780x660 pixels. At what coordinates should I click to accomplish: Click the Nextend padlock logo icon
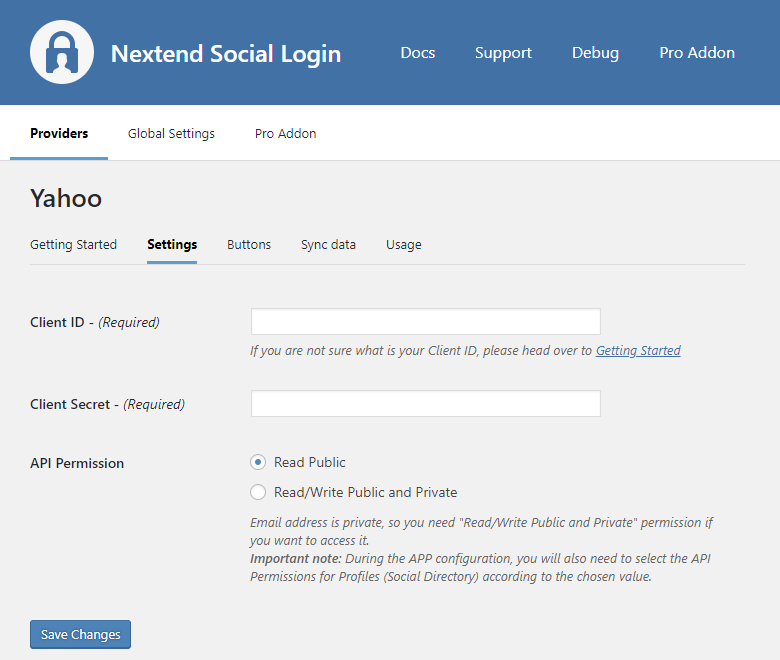point(62,53)
